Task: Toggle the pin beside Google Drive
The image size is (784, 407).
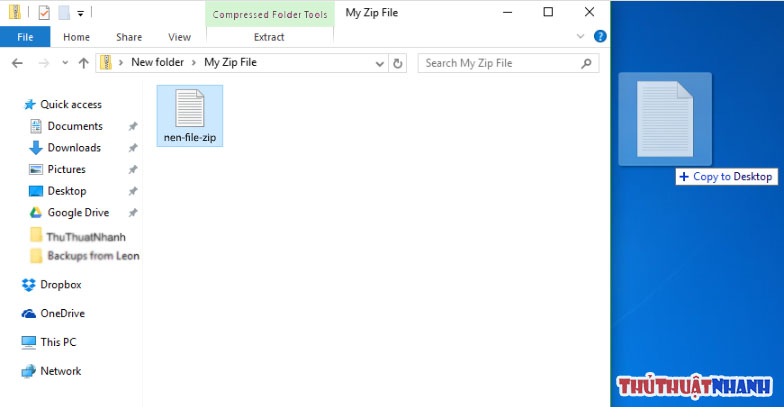Action: coord(132,212)
